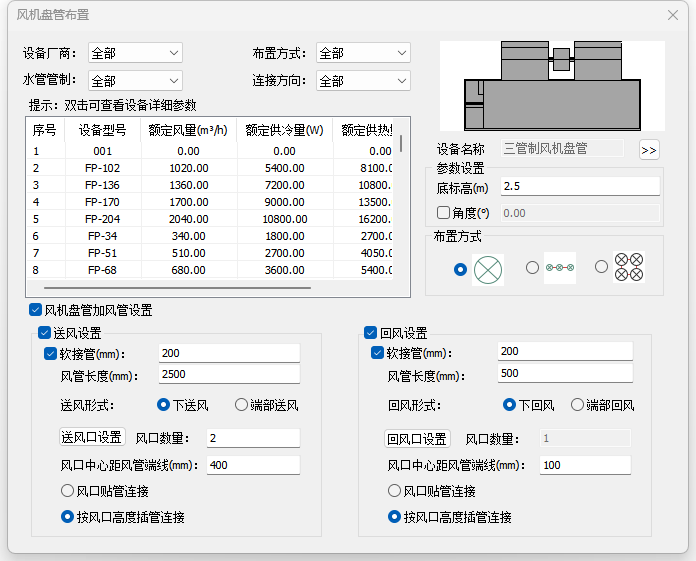Image resolution: width=696 pixels, height=561 pixels.
Task: Choose 端部回风 radio option
Action: [x=577, y=405]
